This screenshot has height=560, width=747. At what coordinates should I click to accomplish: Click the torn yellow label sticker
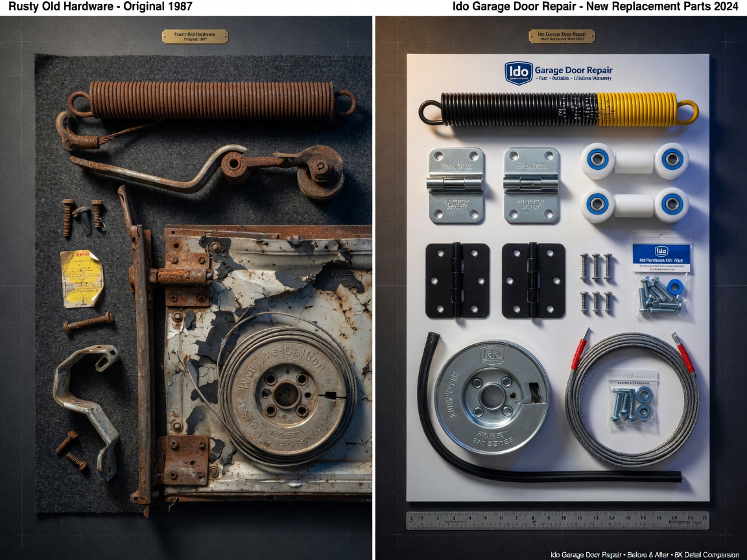pos(82,278)
